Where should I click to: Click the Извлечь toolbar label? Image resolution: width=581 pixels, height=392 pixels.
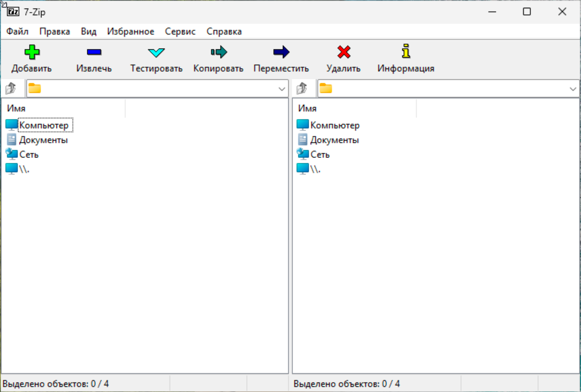click(x=94, y=68)
